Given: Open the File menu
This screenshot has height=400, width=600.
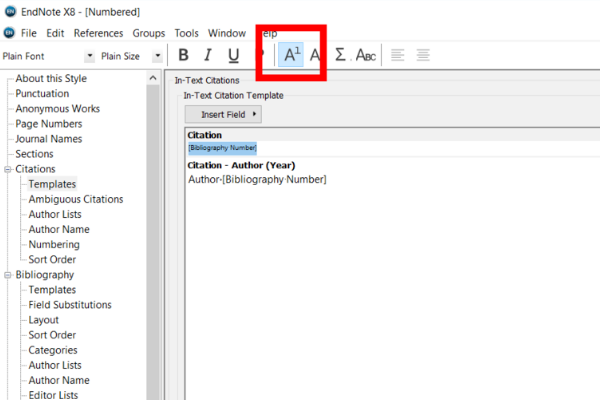Looking at the screenshot, I should [x=29, y=33].
